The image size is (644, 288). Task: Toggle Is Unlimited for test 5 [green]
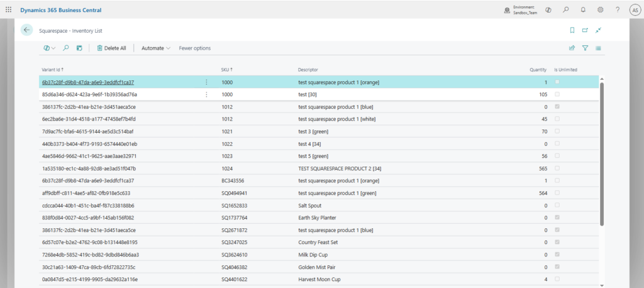click(557, 156)
